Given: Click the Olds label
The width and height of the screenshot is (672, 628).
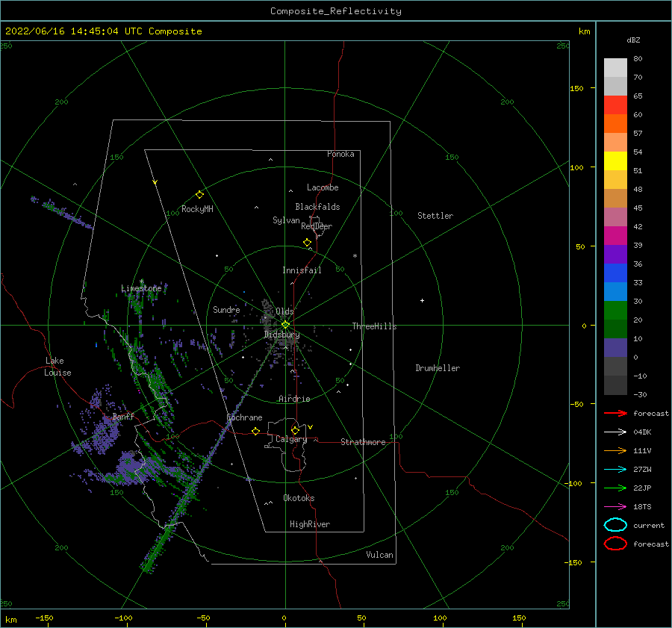Looking at the screenshot, I should pos(284,311).
